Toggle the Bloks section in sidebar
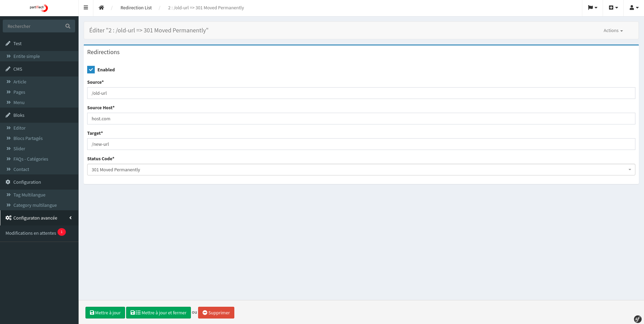The height and width of the screenshot is (324, 644). (19, 115)
